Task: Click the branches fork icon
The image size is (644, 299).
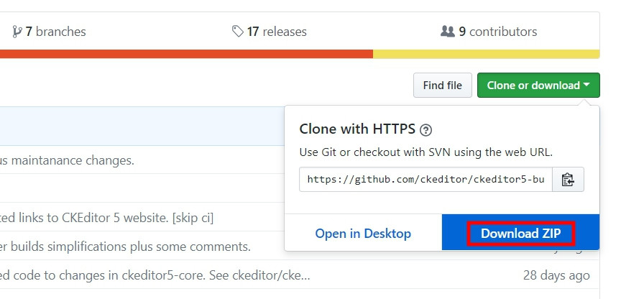Action: coord(17,32)
